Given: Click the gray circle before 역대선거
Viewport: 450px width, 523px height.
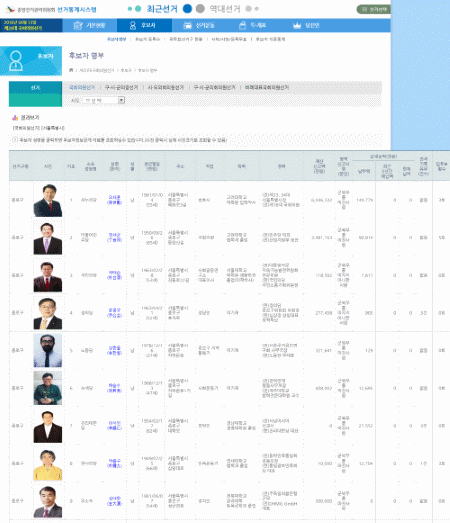Looking at the screenshot, I should [x=200, y=9].
